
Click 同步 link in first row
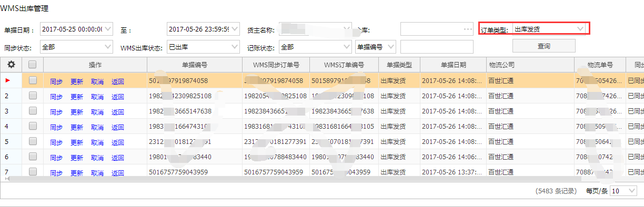coord(56,81)
